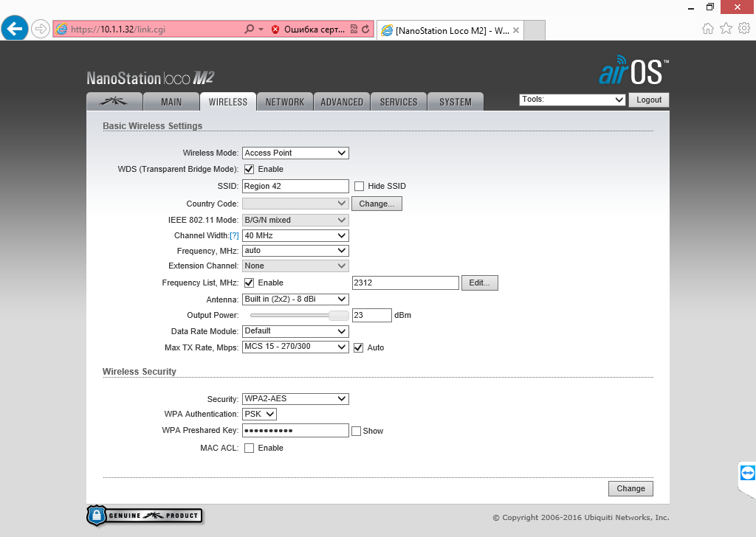Open the Country Code dropdown
The image size is (756, 537).
295,204
